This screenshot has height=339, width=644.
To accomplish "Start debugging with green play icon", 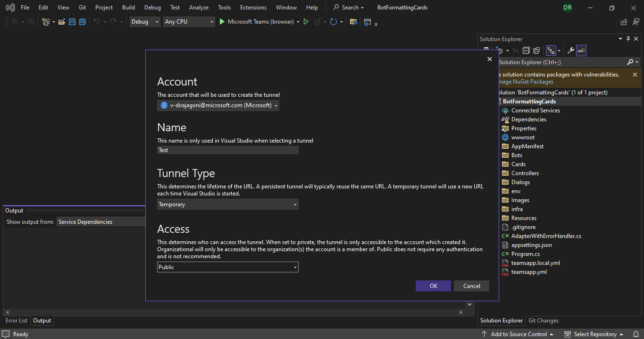I will pyautogui.click(x=222, y=22).
